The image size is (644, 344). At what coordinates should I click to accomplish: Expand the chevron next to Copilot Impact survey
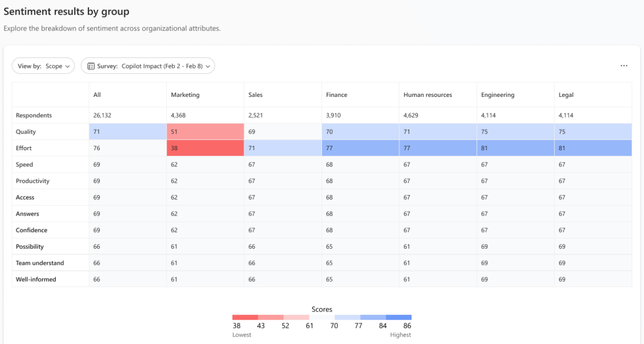207,66
